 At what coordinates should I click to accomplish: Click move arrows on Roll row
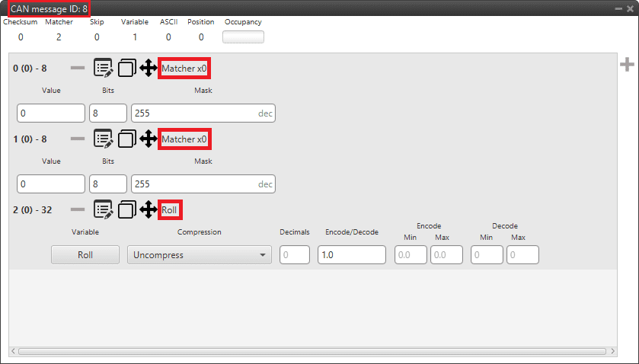tap(149, 209)
